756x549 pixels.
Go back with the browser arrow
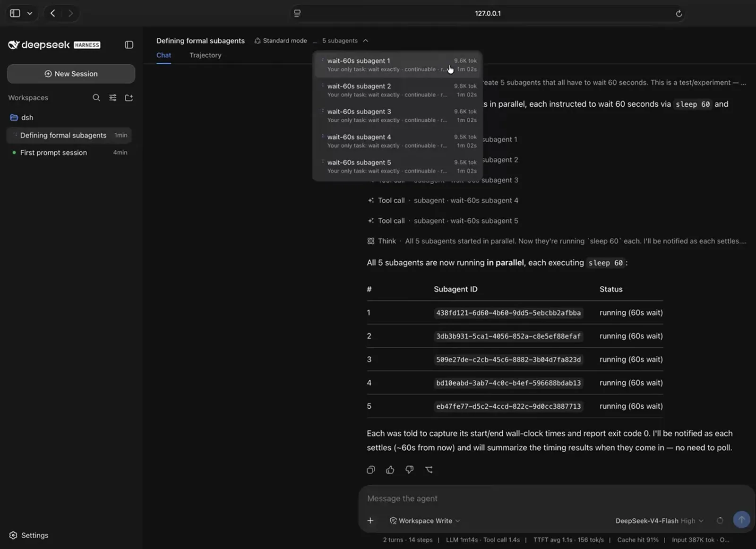[53, 13]
